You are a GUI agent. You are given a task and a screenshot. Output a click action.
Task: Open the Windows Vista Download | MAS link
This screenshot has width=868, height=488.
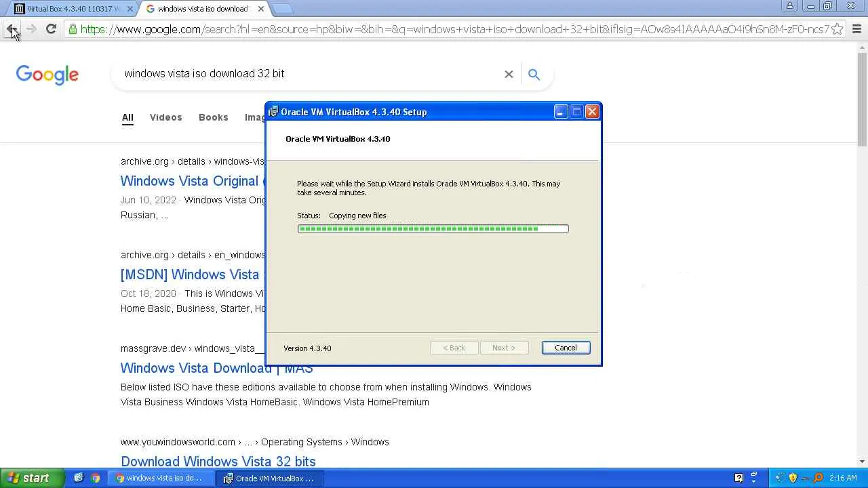coord(216,368)
